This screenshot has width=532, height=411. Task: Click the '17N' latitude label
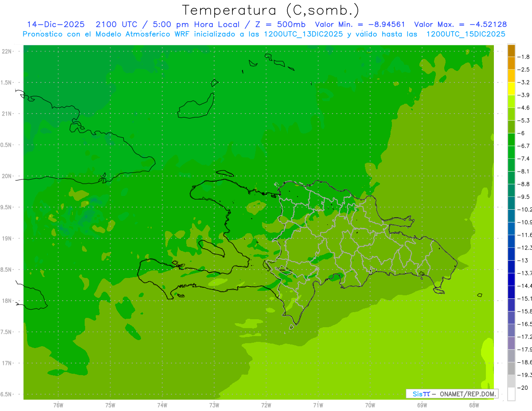(x=6, y=364)
